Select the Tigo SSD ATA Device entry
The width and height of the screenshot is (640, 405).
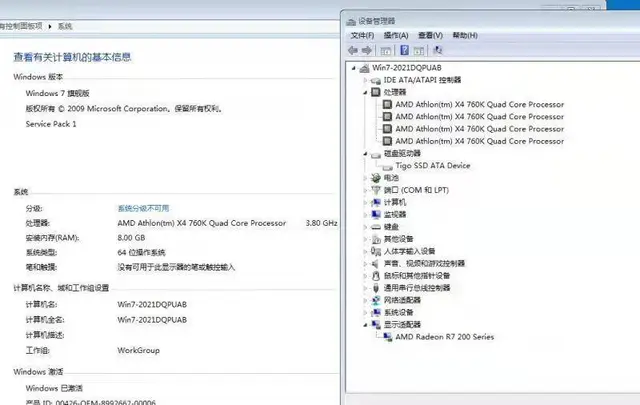[433, 166]
